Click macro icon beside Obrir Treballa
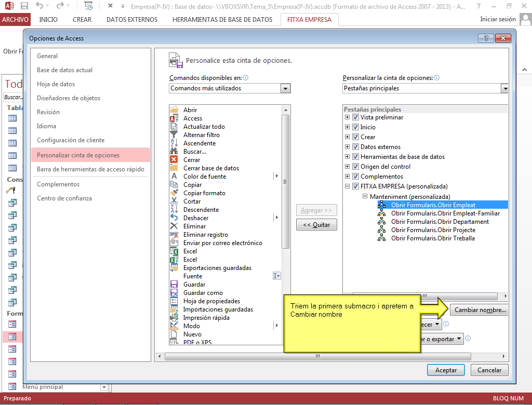Viewport: 532px width, 405px height. 382,238
